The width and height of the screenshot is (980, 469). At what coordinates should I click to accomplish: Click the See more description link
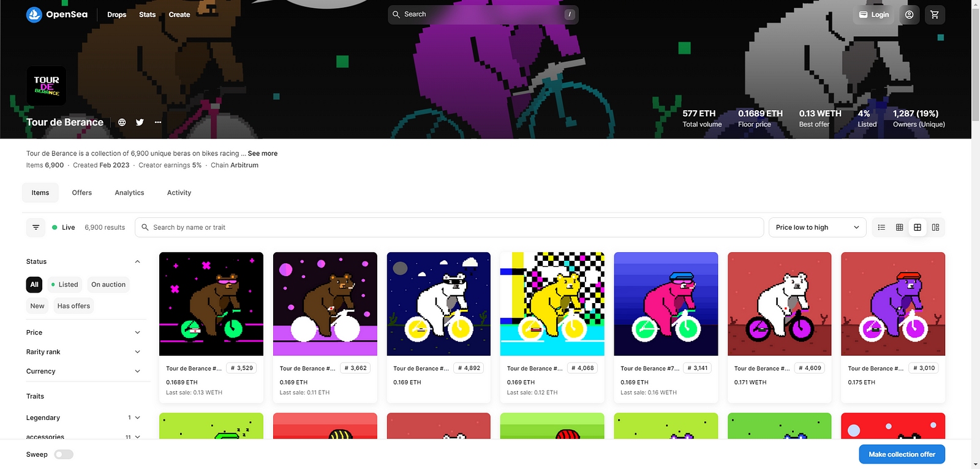[263, 154]
